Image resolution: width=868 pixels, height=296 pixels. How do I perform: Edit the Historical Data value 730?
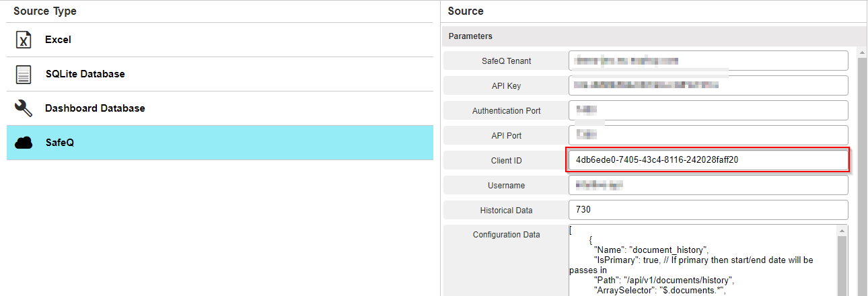(709, 210)
